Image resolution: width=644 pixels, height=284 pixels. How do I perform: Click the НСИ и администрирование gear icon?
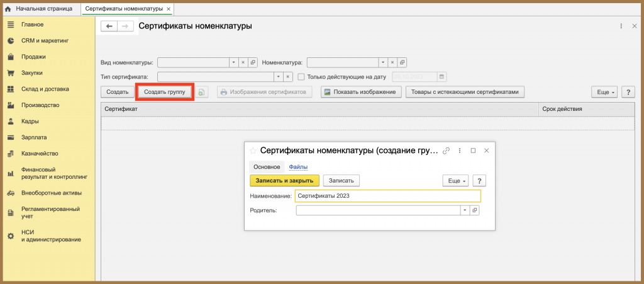(x=11, y=236)
